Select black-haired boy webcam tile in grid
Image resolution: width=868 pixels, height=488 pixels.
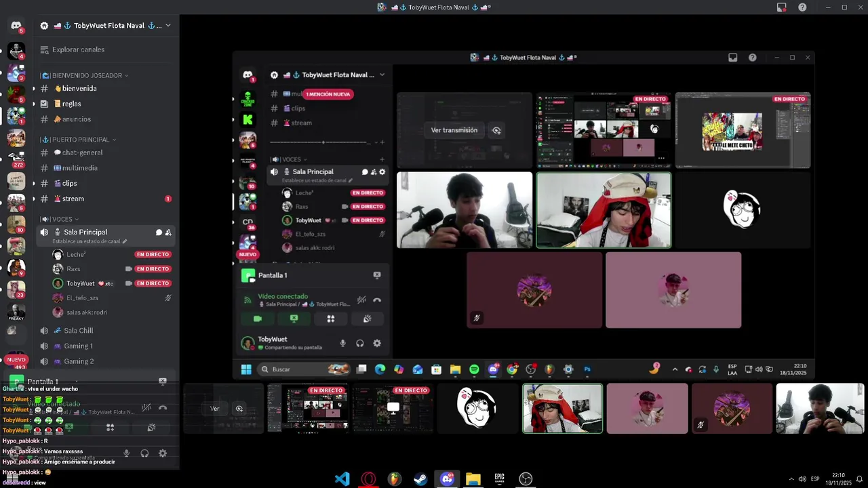pyautogui.click(x=465, y=210)
